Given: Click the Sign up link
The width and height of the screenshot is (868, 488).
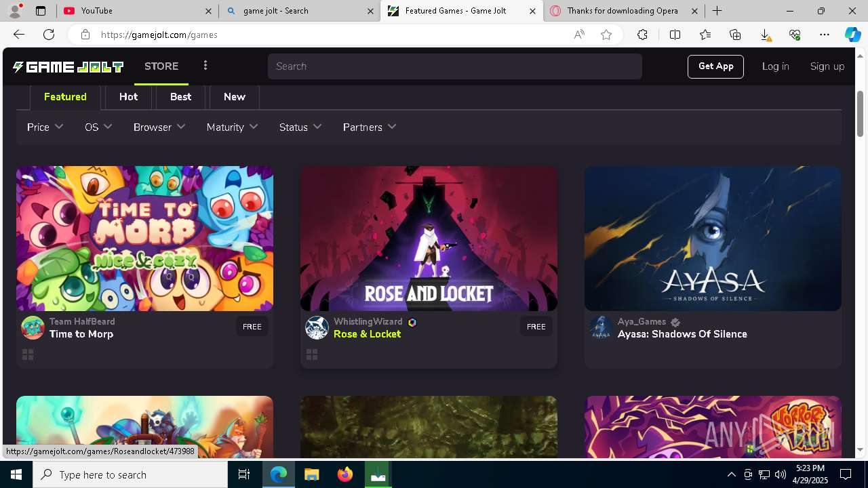Looking at the screenshot, I should [x=827, y=66].
